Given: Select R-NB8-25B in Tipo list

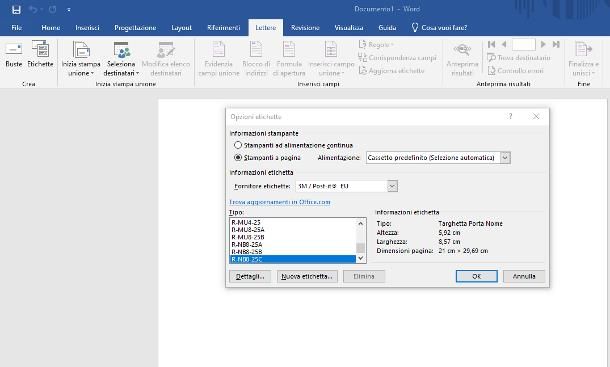Looking at the screenshot, I should [293, 252].
